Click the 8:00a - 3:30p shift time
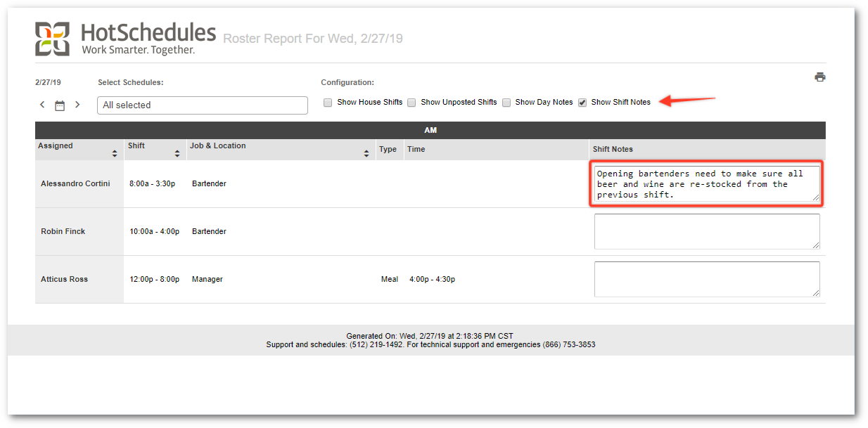 pos(152,184)
